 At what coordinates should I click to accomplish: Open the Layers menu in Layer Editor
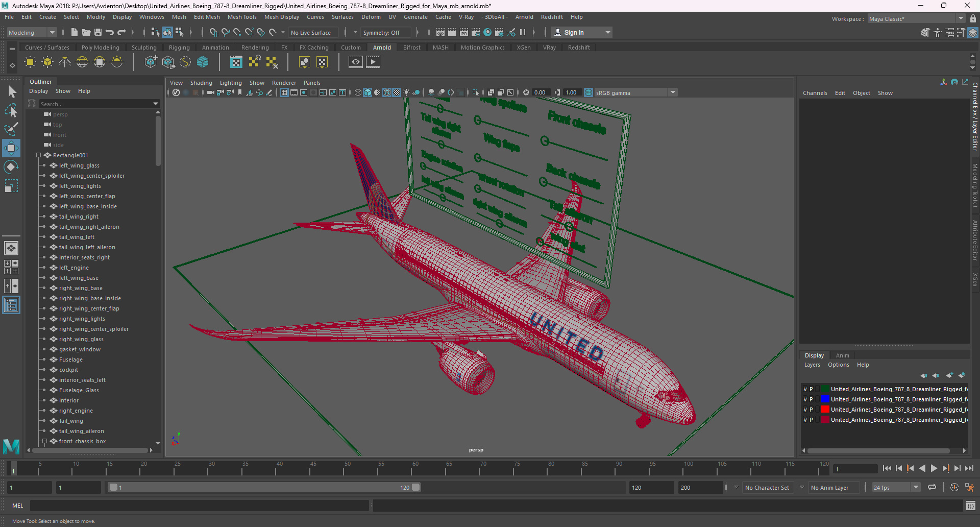[812, 365]
